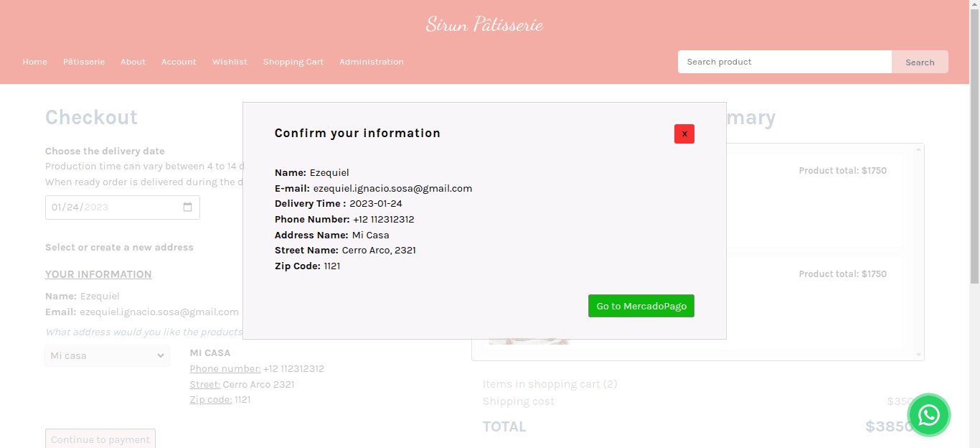Close the confirm information dialog
This screenshot has height=448, width=980.
(684, 134)
